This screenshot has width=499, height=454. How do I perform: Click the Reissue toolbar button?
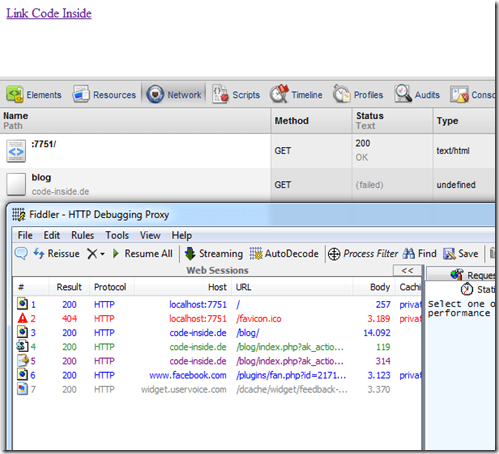[x=56, y=254]
